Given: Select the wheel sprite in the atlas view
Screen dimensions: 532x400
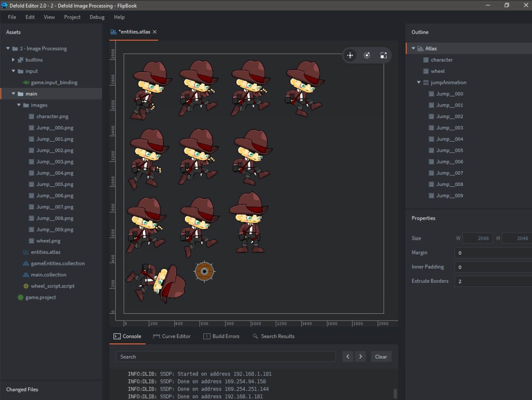Looking at the screenshot, I should [204, 271].
